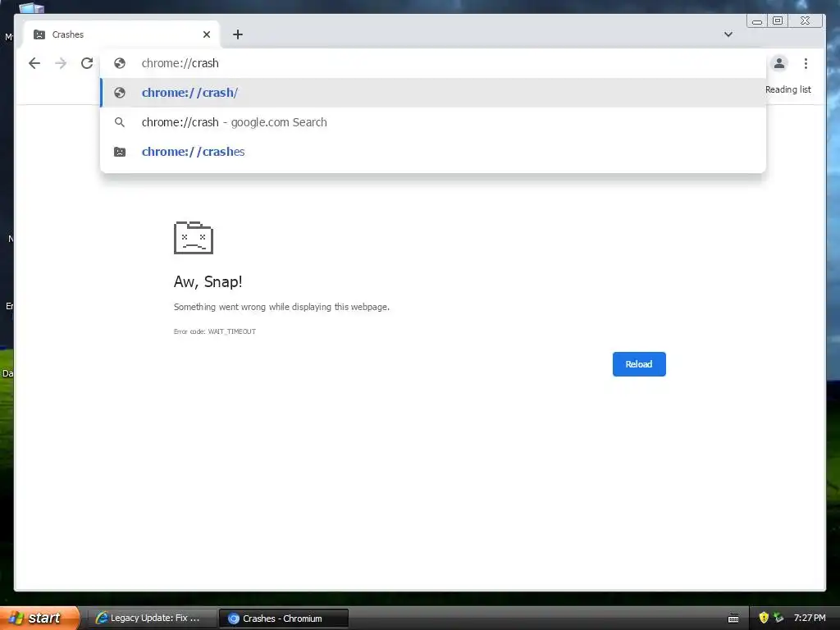Click the security shield tray icon
This screenshot has height=630, width=840.
(764, 618)
